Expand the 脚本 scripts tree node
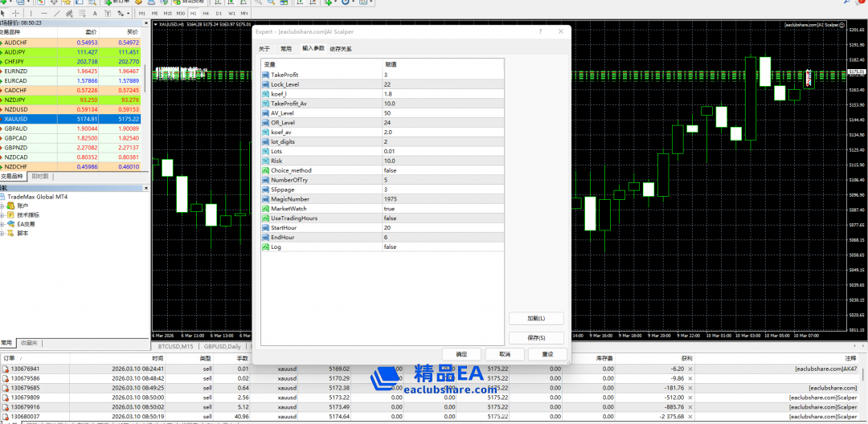 3,234
